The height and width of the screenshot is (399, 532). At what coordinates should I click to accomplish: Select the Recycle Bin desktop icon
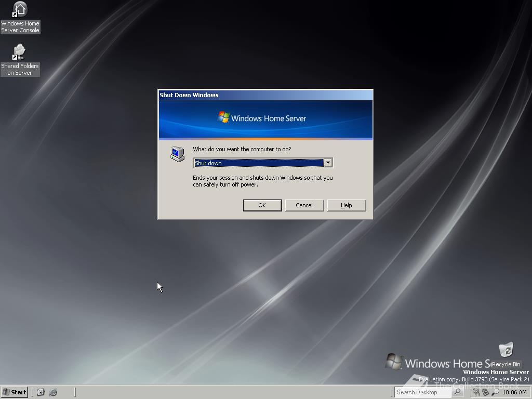click(x=506, y=355)
